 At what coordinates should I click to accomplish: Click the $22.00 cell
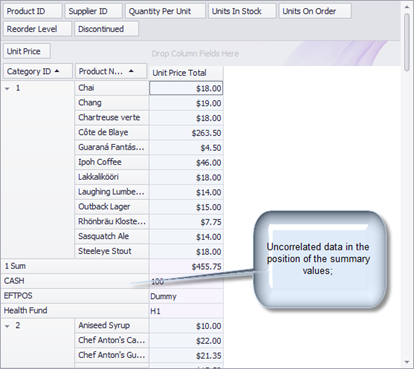click(x=186, y=341)
